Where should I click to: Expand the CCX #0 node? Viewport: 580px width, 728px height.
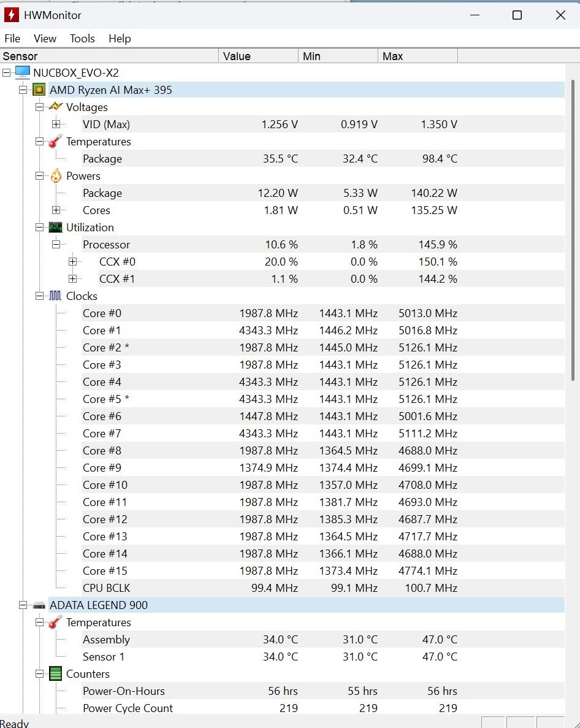[x=72, y=261]
